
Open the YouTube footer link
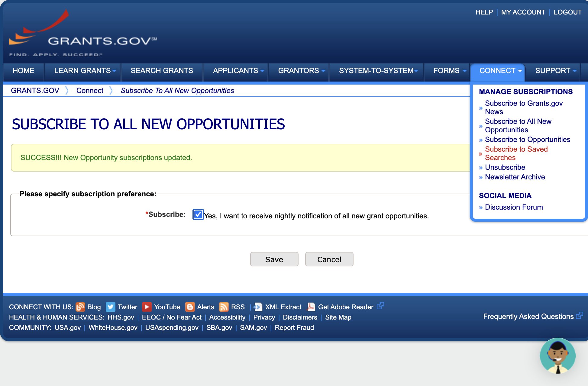coord(167,307)
